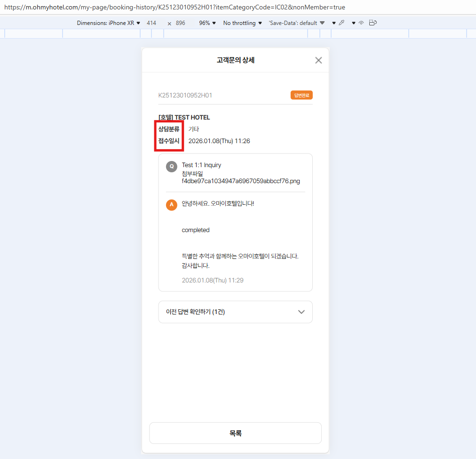Click the gray Q question icon
The image size is (476, 459).
(172, 167)
